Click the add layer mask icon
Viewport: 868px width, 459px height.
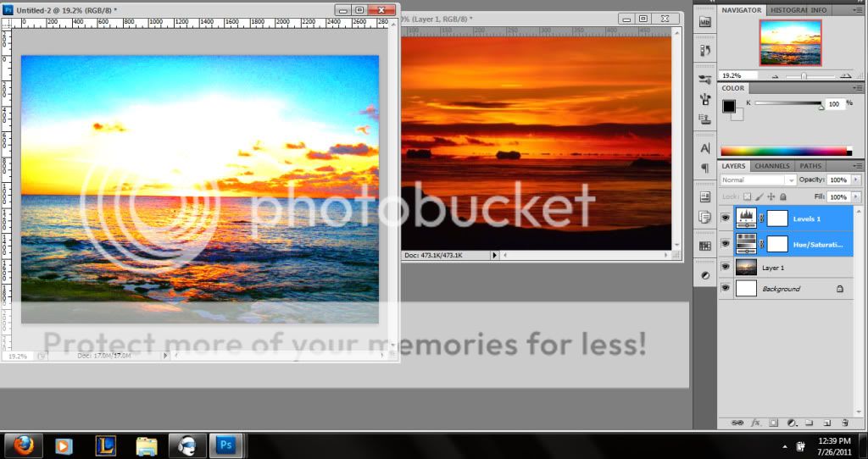[x=774, y=423]
